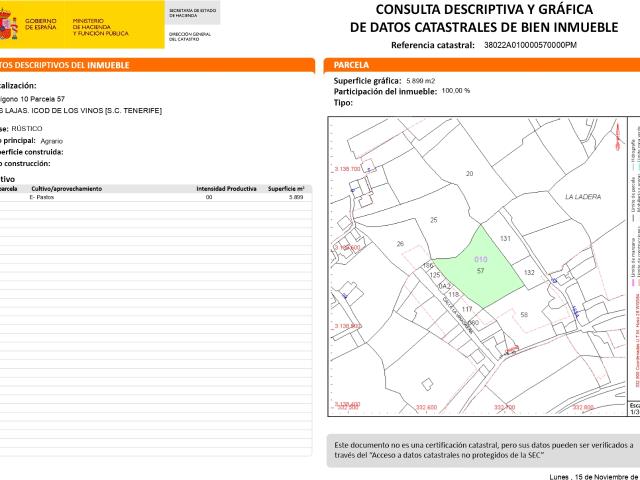Select parcel 131 next to the highlighted plot
The height and width of the screenshot is (480, 640).
click(x=505, y=239)
